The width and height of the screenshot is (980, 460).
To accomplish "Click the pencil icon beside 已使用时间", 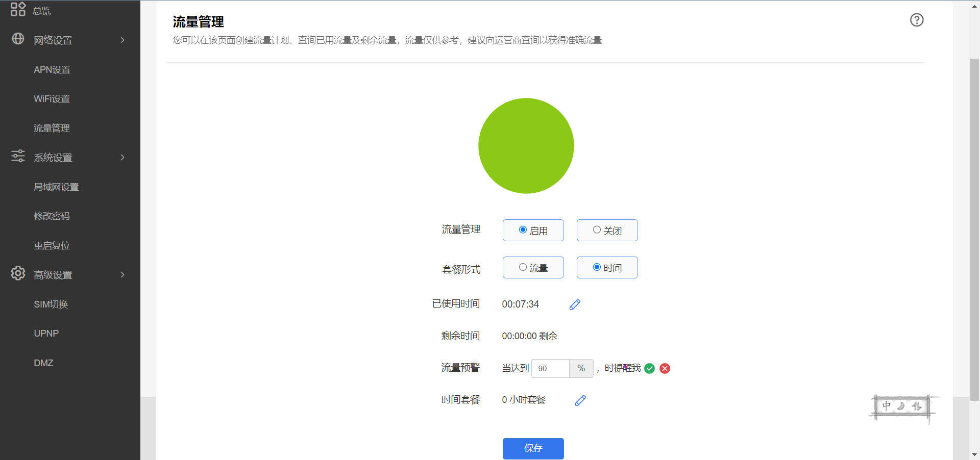I will [x=575, y=304].
